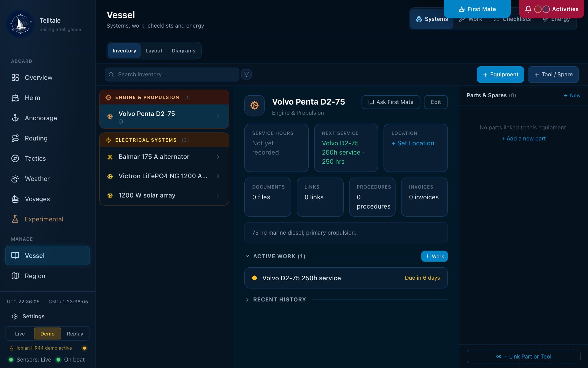Open Victron LiFePO4 row chevron

coord(218,176)
